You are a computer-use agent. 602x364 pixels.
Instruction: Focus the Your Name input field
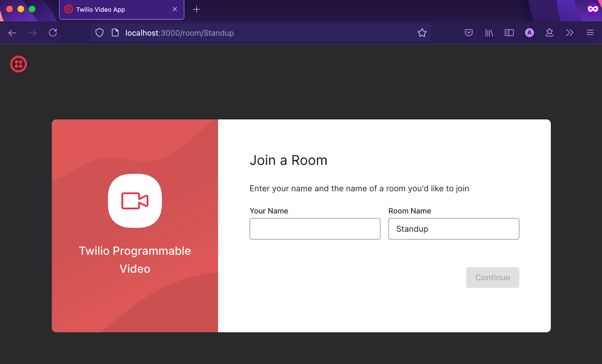tap(315, 229)
